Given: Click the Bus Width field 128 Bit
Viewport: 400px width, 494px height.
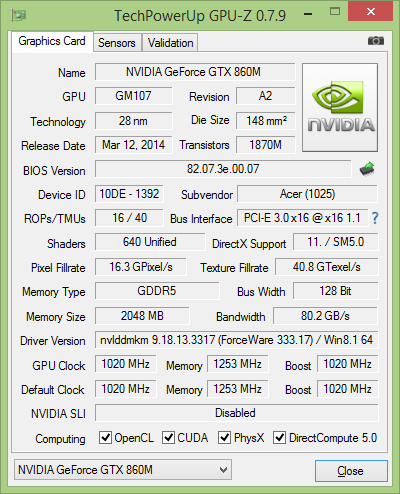Looking at the screenshot, I should pos(336,291).
